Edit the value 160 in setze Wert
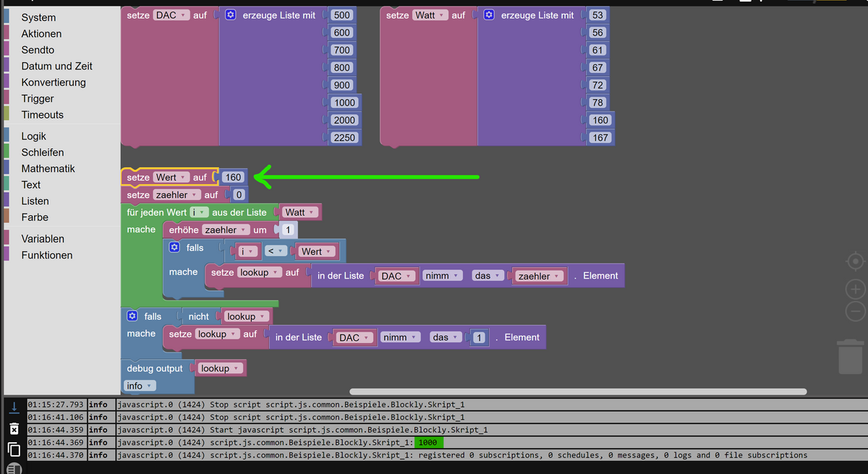868x474 pixels. click(x=233, y=177)
